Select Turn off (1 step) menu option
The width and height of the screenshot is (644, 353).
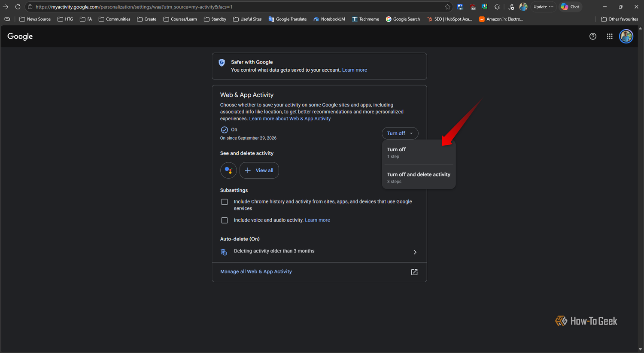419,152
